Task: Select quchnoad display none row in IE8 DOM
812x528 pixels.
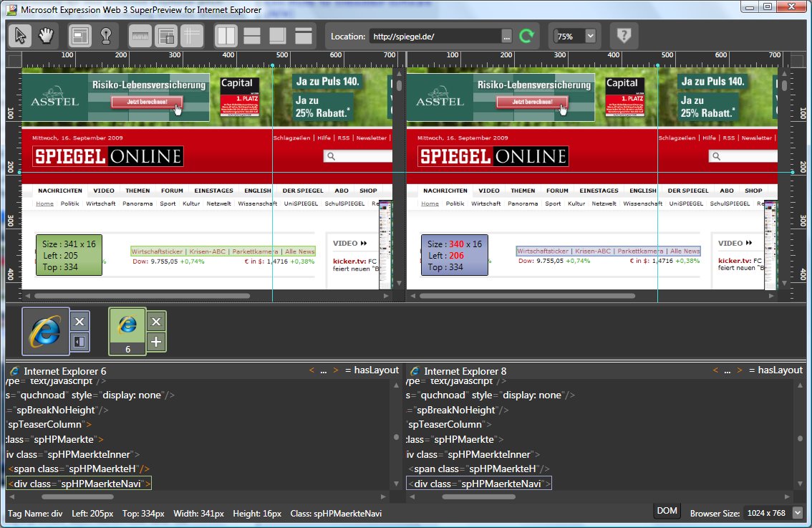Action: click(490, 395)
